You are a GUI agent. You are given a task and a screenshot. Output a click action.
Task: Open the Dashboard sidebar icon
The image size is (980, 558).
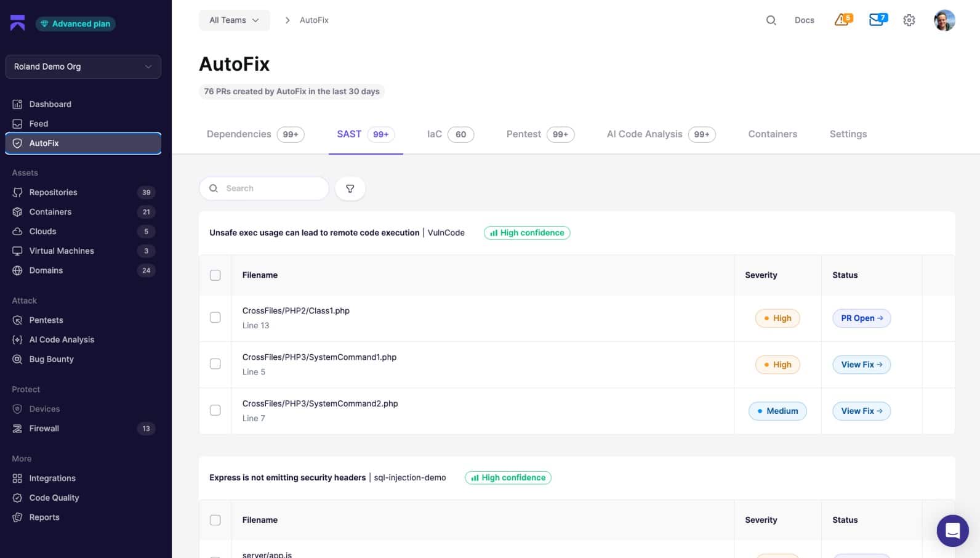(x=17, y=104)
